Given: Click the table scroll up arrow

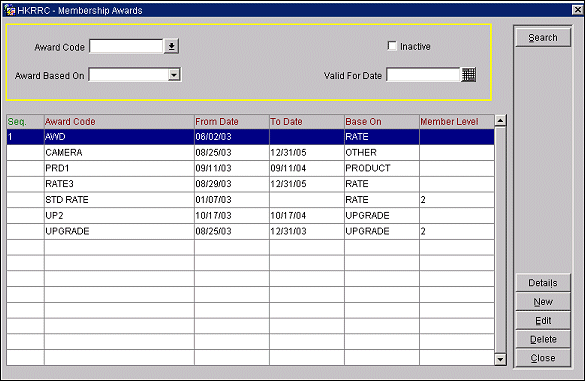Looking at the screenshot, I should pyautogui.click(x=500, y=121).
